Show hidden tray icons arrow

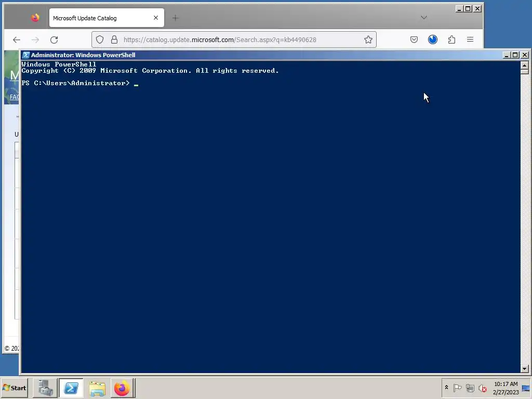click(x=446, y=388)
